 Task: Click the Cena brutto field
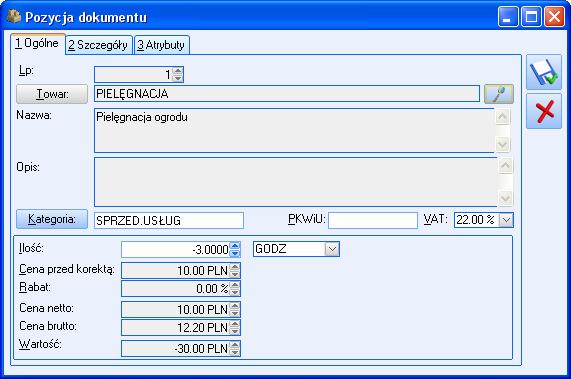pos(176,327)
